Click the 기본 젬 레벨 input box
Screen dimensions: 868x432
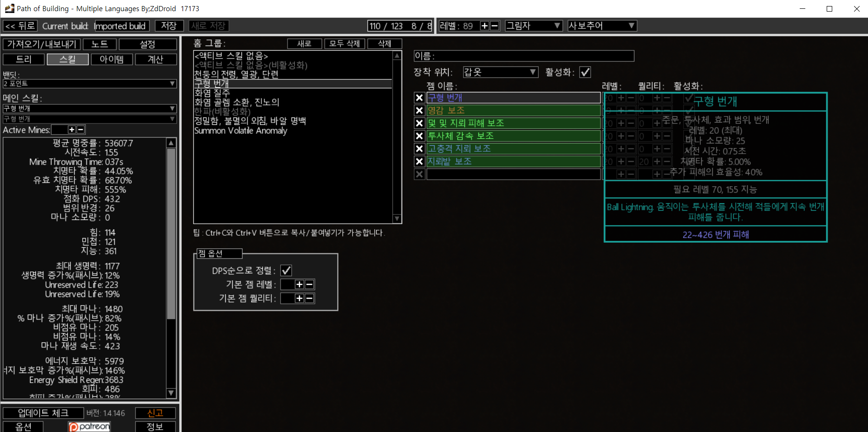[287, 284]
